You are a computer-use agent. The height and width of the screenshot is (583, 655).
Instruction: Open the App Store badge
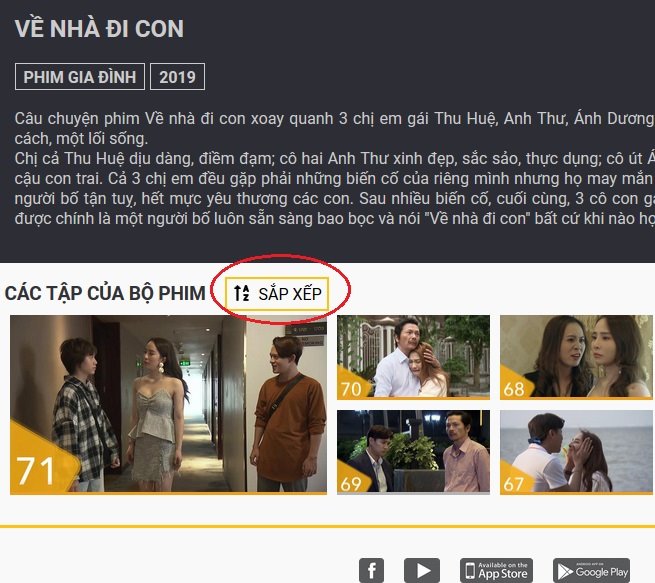pyautogui.click(x=496, y=570)
